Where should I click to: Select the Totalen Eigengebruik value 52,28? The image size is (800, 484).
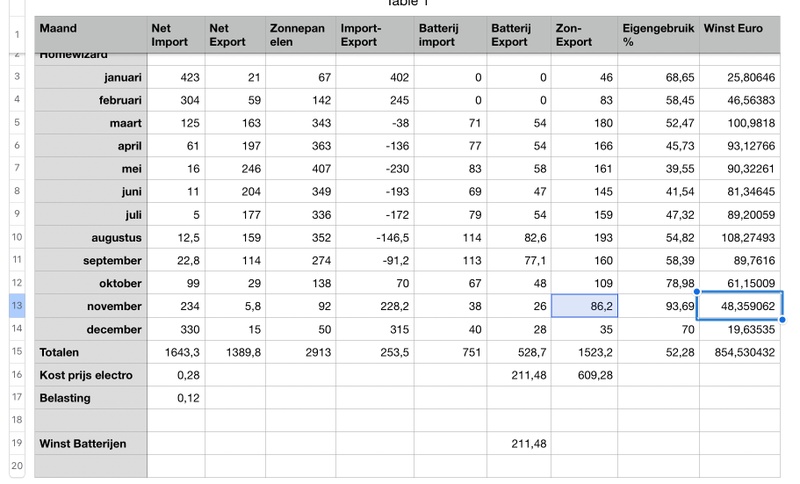tap(659, 352)
